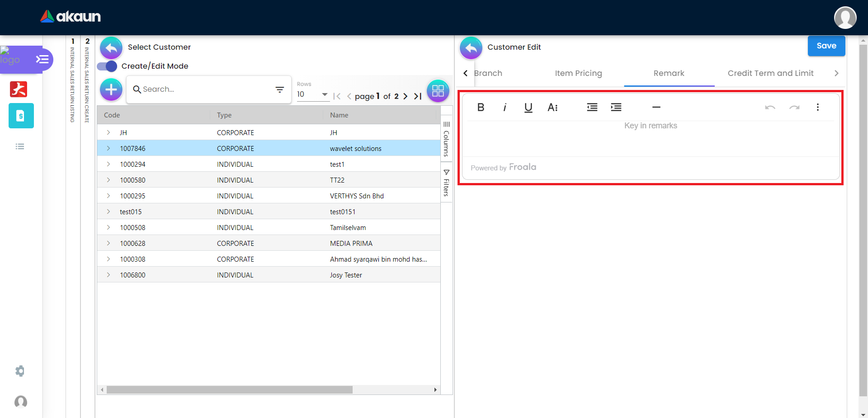Image resolution: width=868 pixels, height=418 pixels.
Task: Click the Save button
Action: (x=826, y=46)
